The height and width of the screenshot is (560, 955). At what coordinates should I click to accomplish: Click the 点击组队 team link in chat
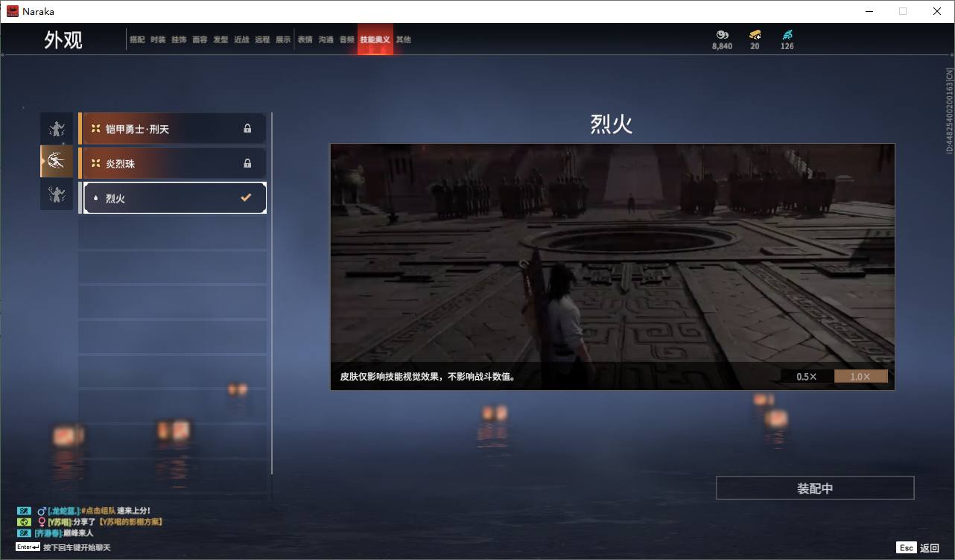pos(98,511)
